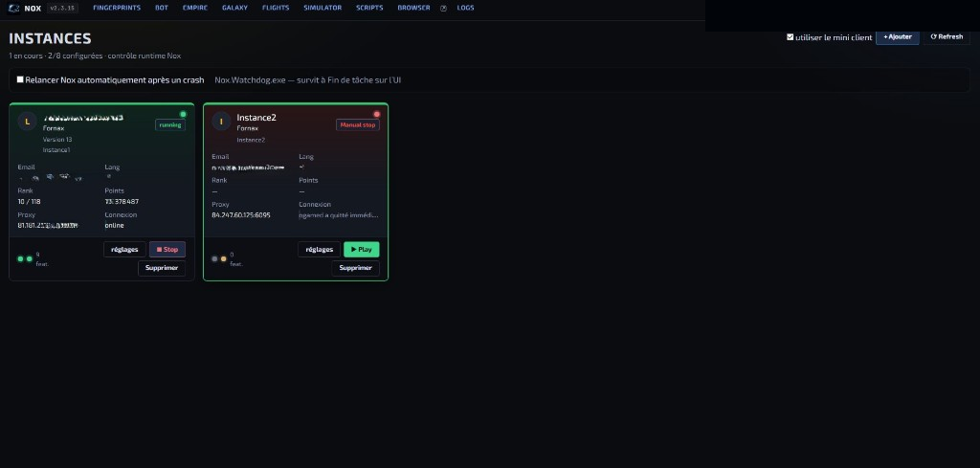This screenshot has width=980, height=468.
Task: Click the L avatar on the first instance card
Action: coord(28,122)
